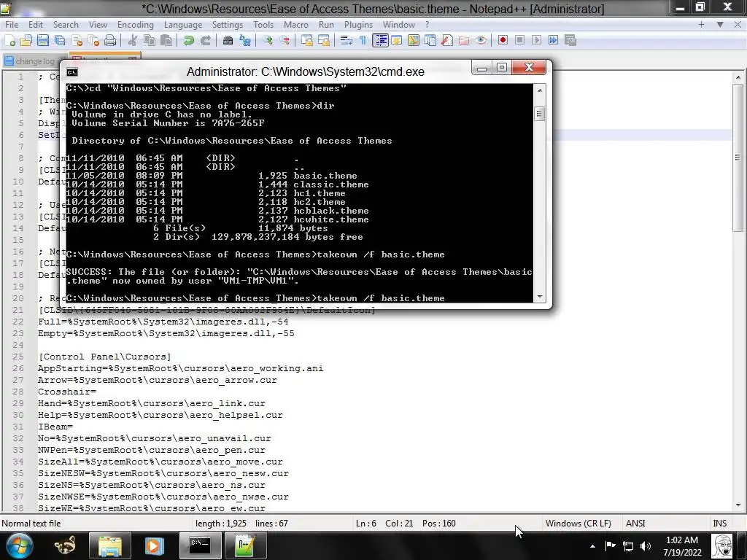Close the cmd.exe window

529,67
